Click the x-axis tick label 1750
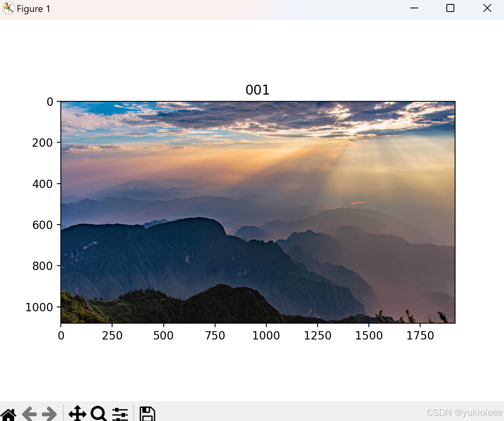504x421 pixels. [420, 336]
